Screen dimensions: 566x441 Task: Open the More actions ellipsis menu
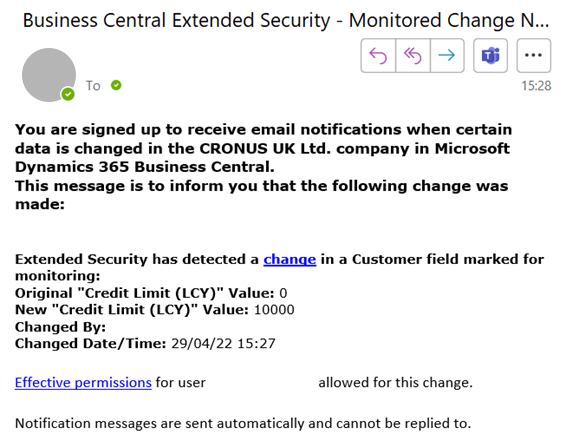[x=534, y=56]
